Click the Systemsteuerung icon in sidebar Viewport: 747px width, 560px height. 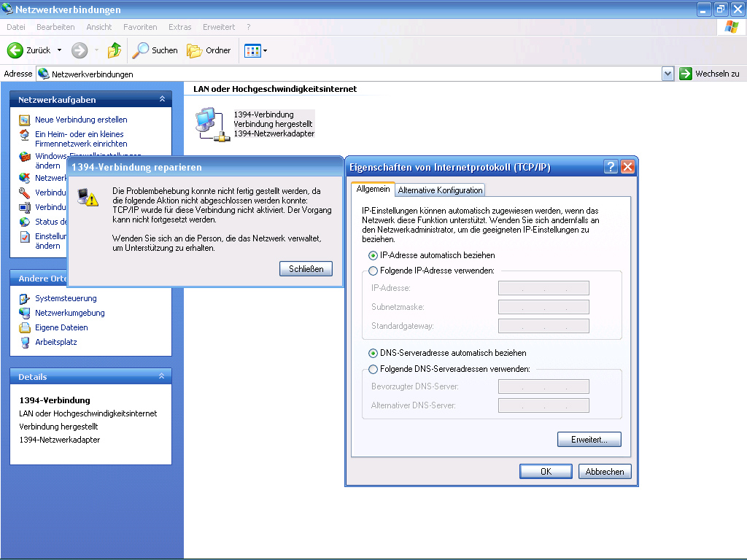point(25,298)
